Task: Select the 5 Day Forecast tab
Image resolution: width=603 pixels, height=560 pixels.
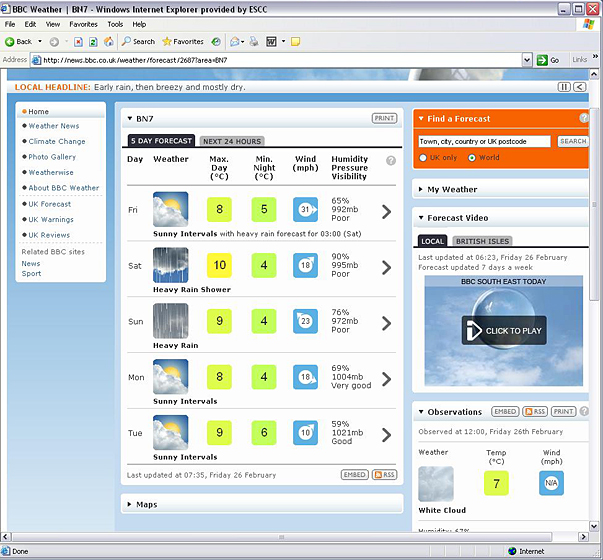Action: (161, 141)
